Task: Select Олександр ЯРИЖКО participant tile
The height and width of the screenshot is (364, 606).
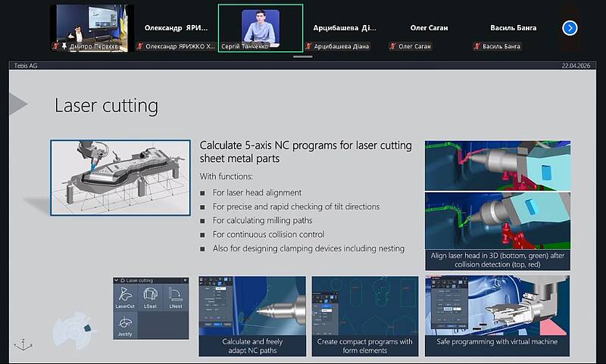Action: [x=175, y=28]
